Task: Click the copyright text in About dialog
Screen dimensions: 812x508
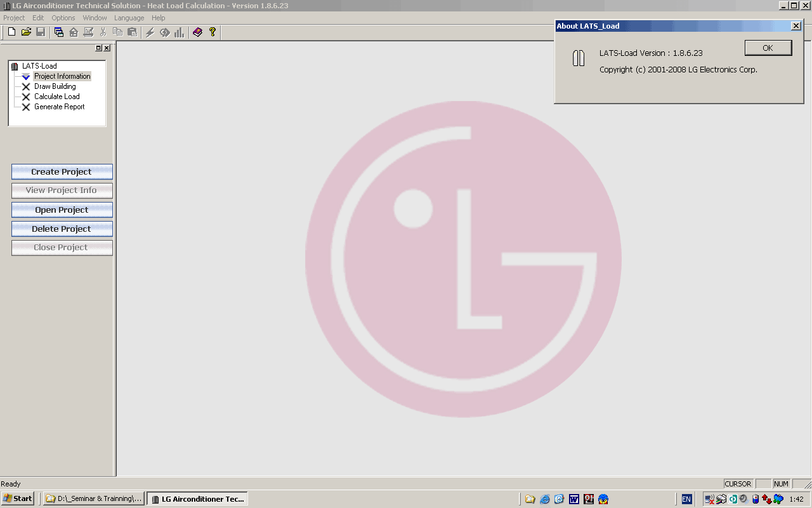Action: pyautogui.click(x=678, y=70)
